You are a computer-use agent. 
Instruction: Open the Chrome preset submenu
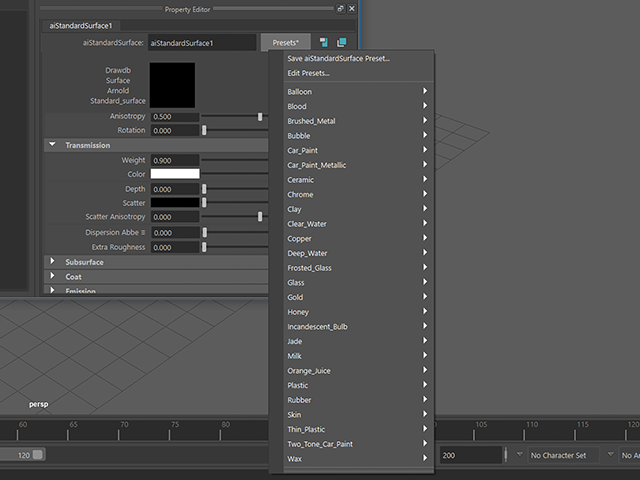click(358, 194)
